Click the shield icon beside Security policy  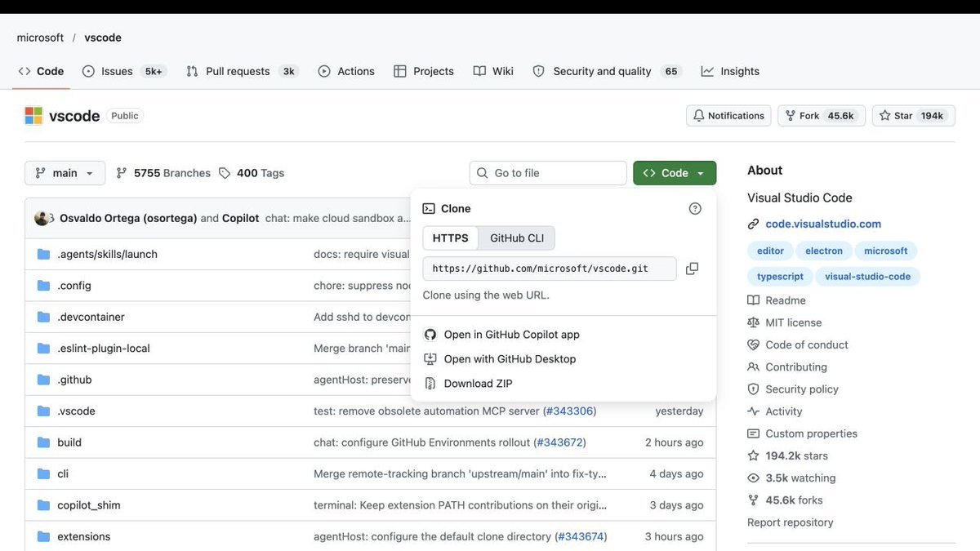point(753,389)
